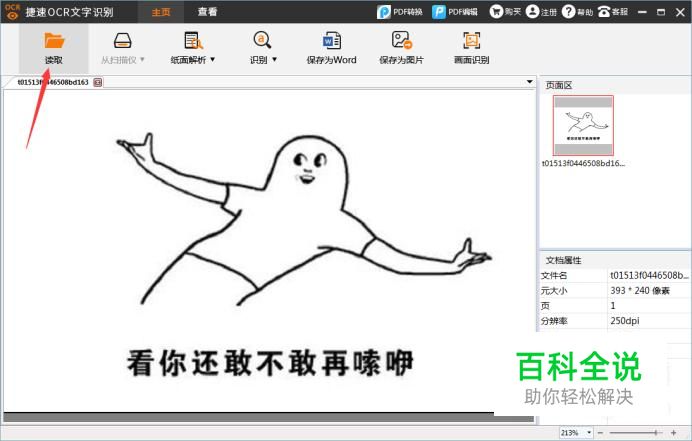Click the 250dpi resolution value
692x441 pixels.
point(624,321)
